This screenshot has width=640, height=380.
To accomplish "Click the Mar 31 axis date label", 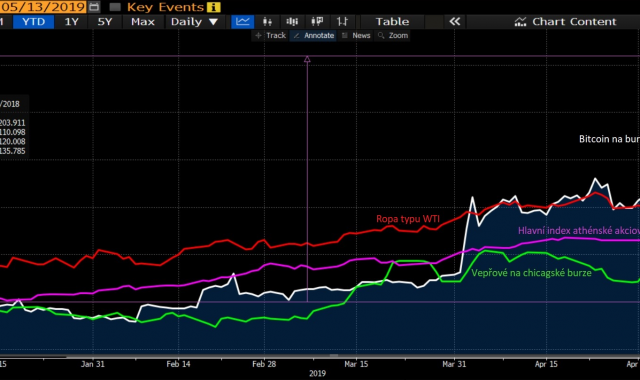I will click(x=454, y=364).
